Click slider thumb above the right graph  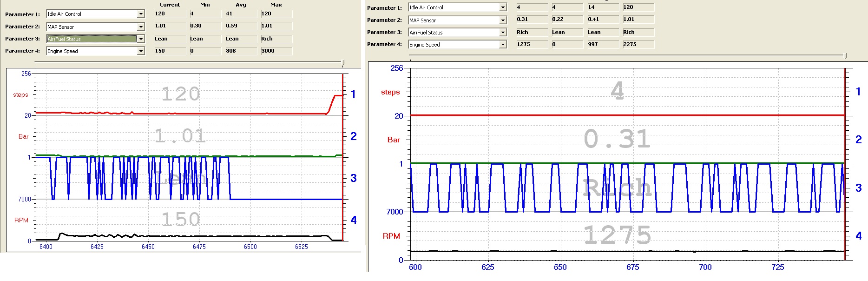[x=845, y=56]
